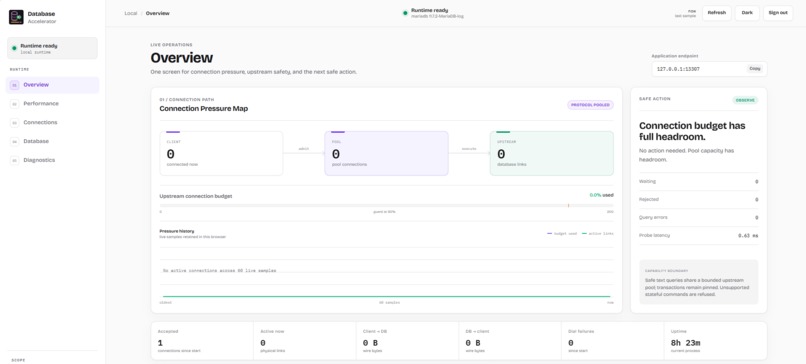This screenshot has width=806, height=364.
Task: Click the 'Upstream connection budget' label
Action: [x=196, y=196]
